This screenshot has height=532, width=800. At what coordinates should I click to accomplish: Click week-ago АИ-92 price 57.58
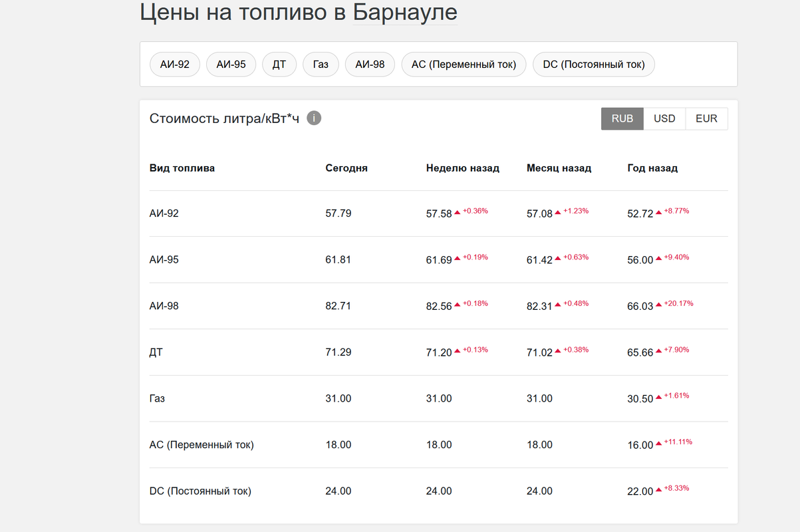pyautogui.click(x=439, y=214)
